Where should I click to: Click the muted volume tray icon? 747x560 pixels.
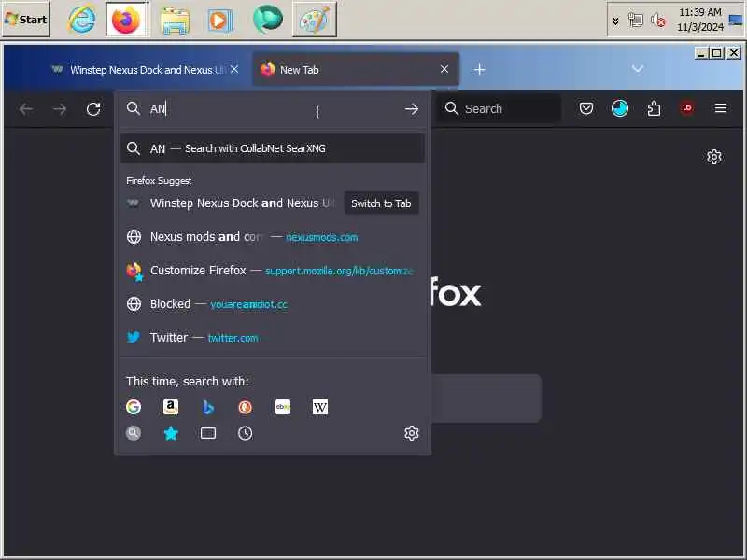click(x=658, y=20)
